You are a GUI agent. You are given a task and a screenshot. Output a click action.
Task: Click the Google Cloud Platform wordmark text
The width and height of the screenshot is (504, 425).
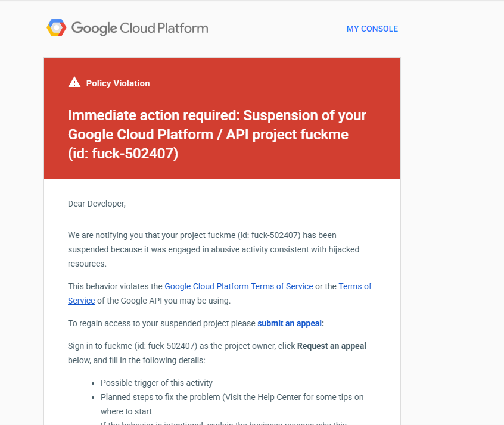click(140, 28)
